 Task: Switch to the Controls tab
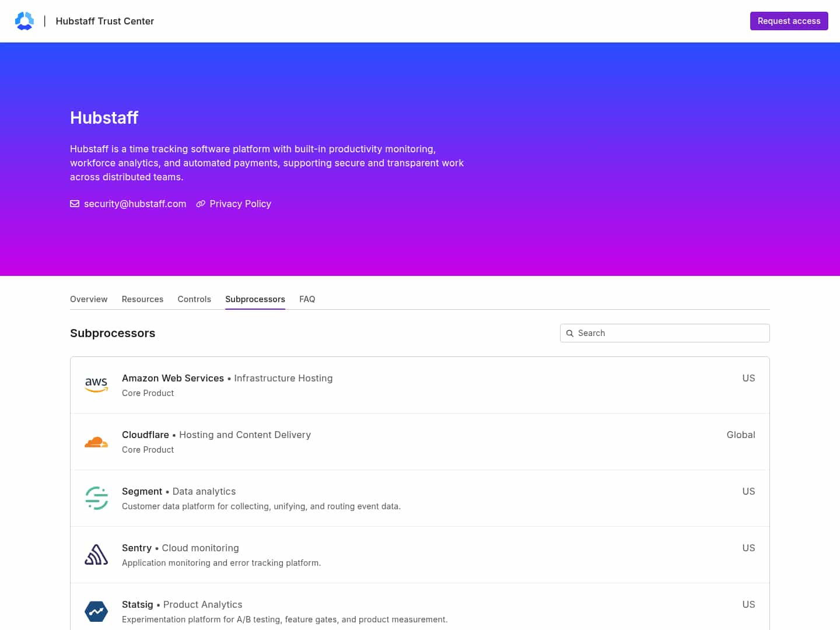(194, 299)
